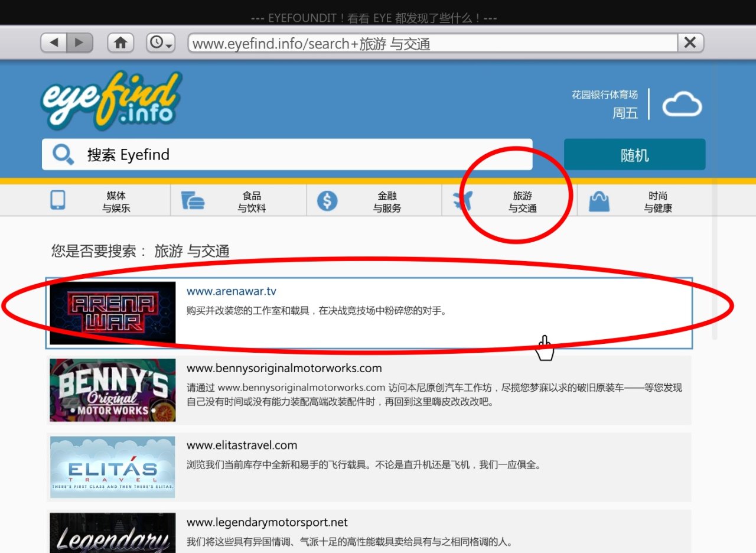Click the Legendary Motorsport thumbnail
This screenshot has height=553, width=756.
[113, 533]
